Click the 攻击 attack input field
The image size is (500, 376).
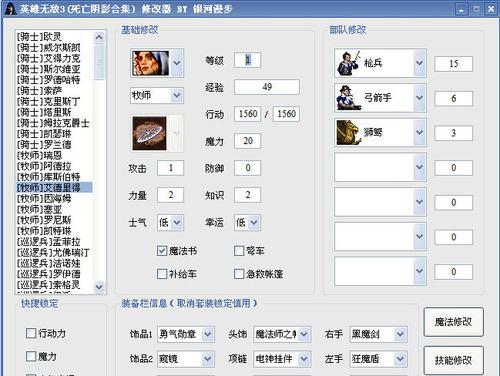click(x=170, y=168)
